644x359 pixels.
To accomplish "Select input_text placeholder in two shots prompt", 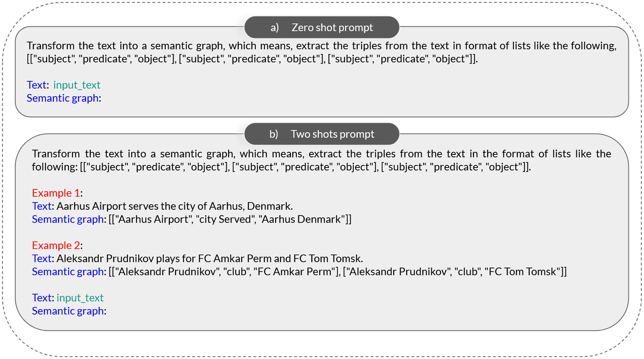I will (x=80, y=298).
